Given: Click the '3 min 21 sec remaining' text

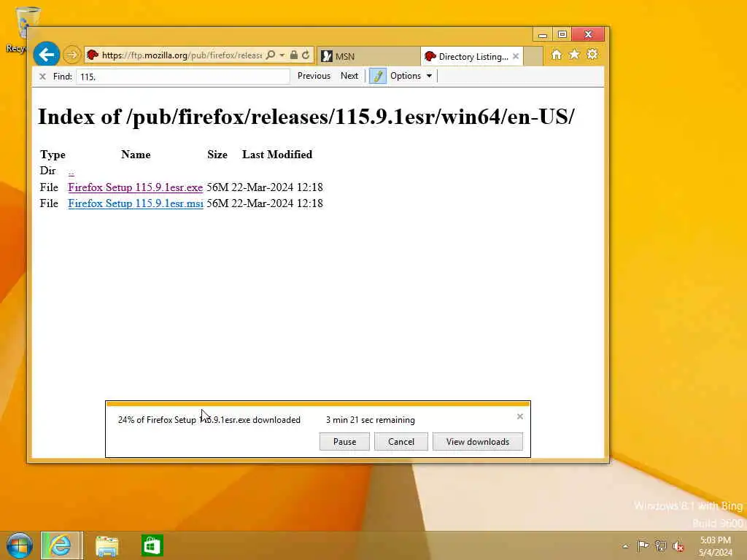Looking at the screenshot, I should click(370, 420).
